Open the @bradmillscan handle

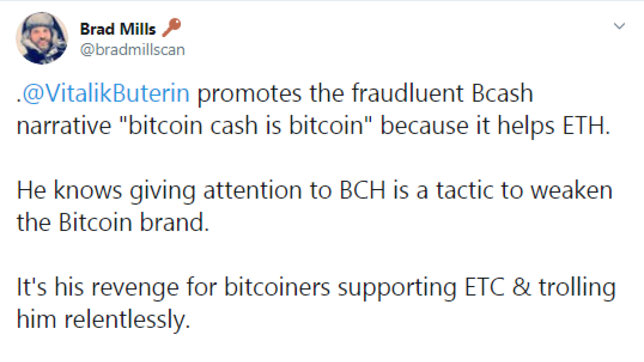coord(132,50)
